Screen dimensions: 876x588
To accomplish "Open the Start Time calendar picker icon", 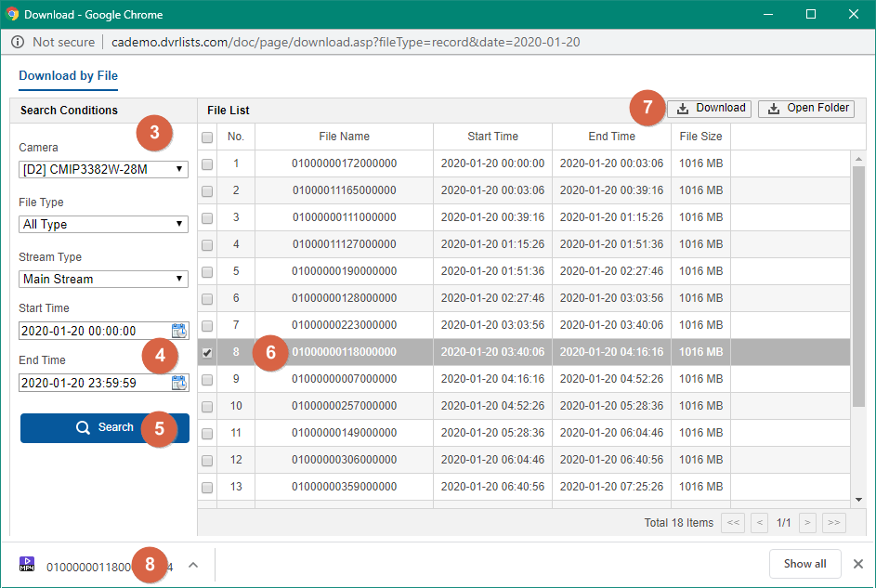I will tap(179, 331).
